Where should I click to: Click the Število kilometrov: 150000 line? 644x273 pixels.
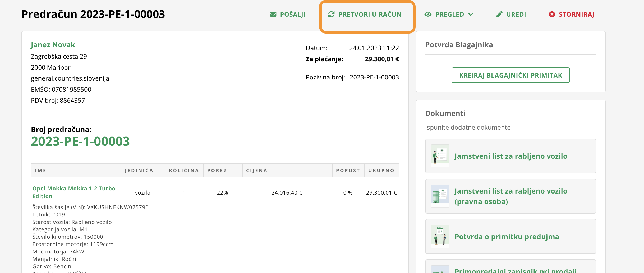point(68,237)
